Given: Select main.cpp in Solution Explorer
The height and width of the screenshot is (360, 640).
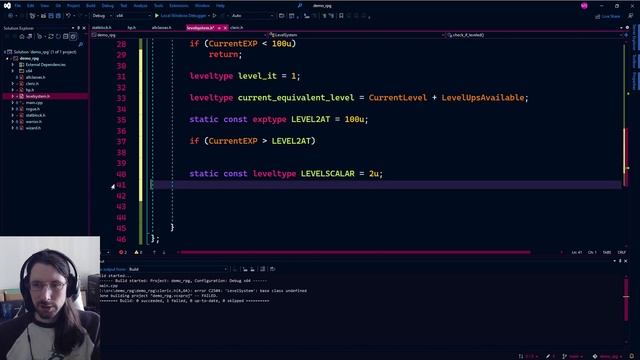Looking at the screenshot, I should pos(34,102).
